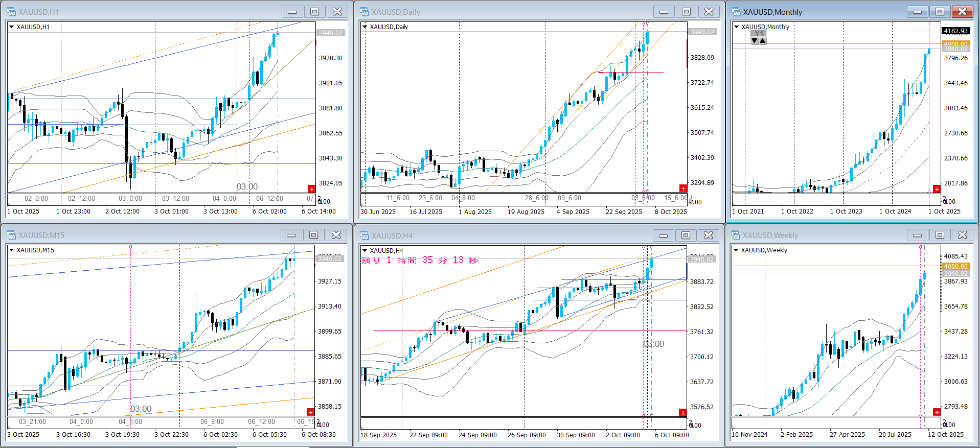Click the chart icon in XAUUSD,Weekly title bar
This screenshot has width=980, height=448.
point(736,235)
